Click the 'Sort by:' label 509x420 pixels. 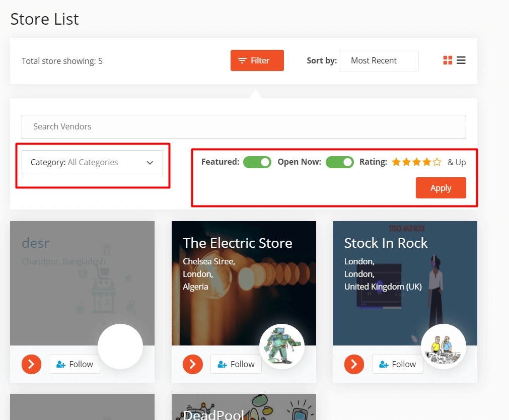pos(322,60)
